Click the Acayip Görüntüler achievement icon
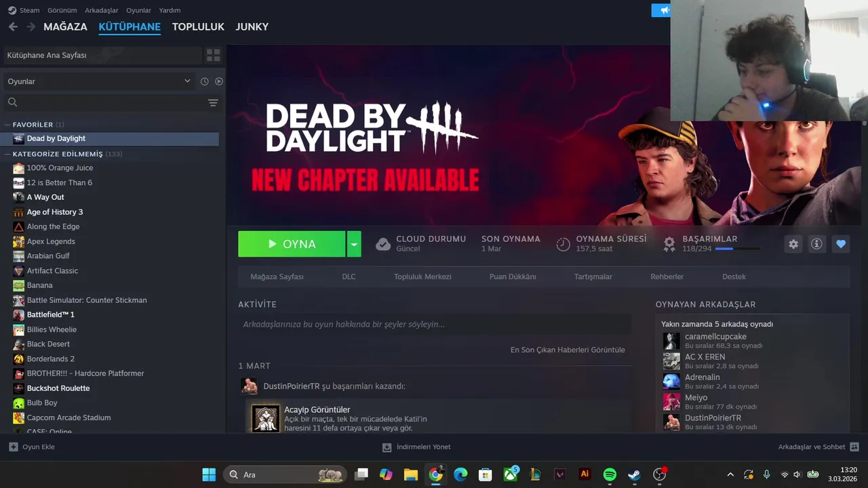868x488 pixels. pyautogui.click(x=265, y=418)
